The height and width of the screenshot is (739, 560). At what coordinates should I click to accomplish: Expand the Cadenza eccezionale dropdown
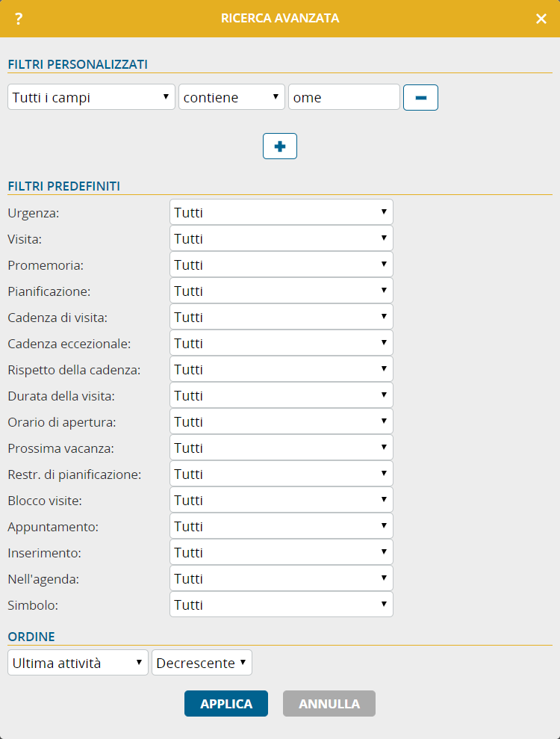pos(281,343)
